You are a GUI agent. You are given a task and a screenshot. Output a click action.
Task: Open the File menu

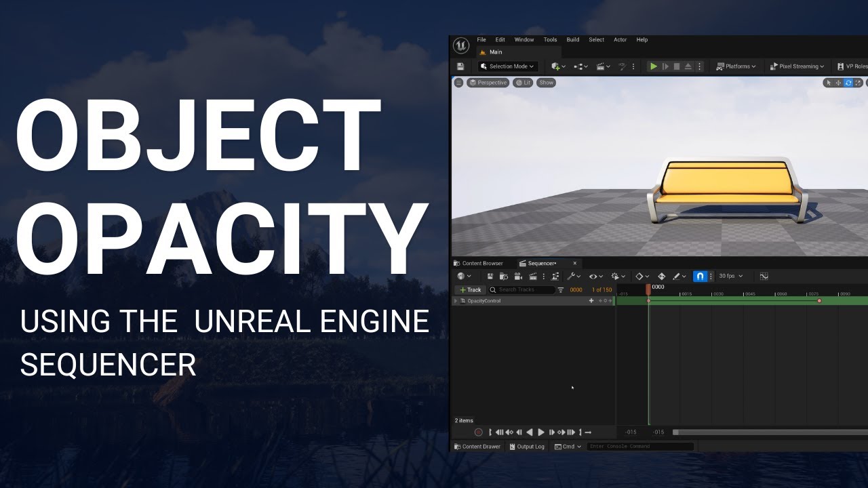[481, 40]
